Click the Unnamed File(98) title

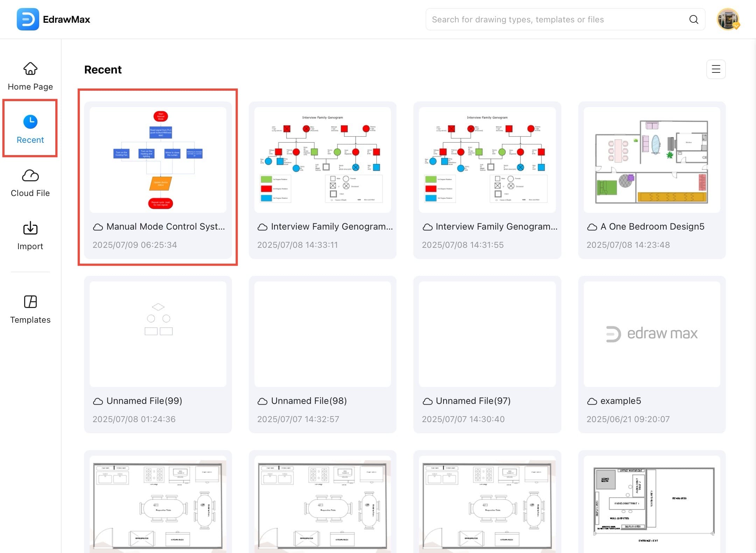pyautogui.click(x=309, y=401)
